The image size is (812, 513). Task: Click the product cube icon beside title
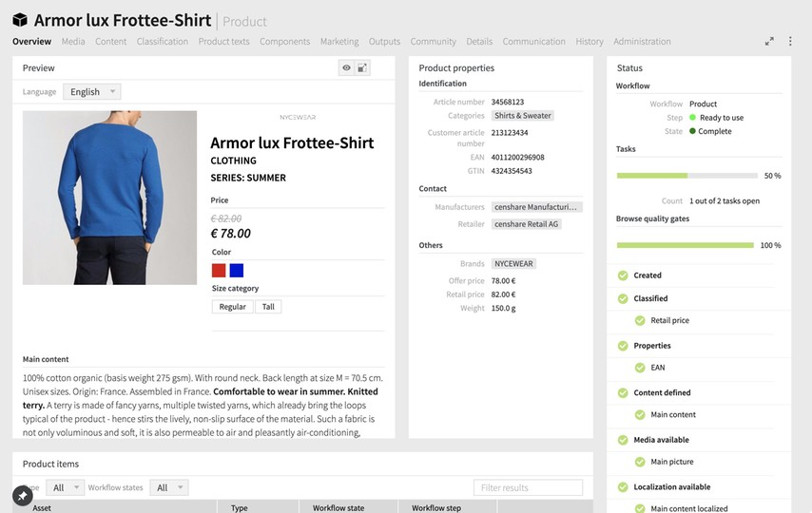pyautogui.click(x=20, y=20)
